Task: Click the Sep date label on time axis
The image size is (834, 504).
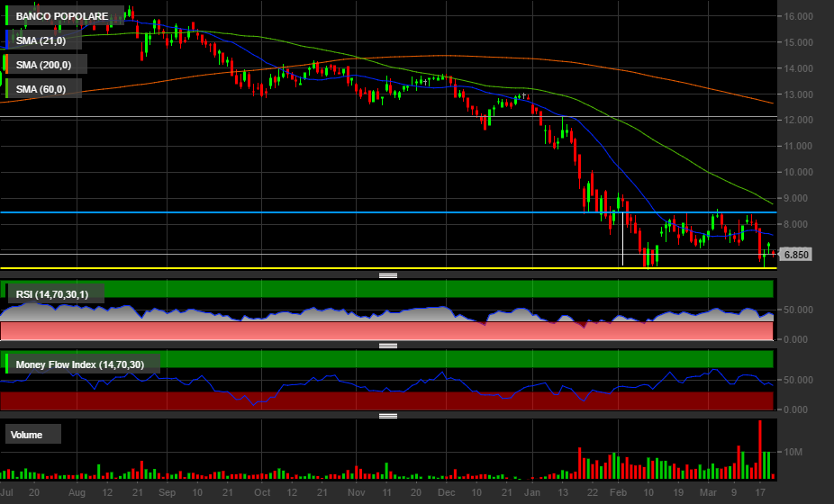Action: click(x=167, y=493)
